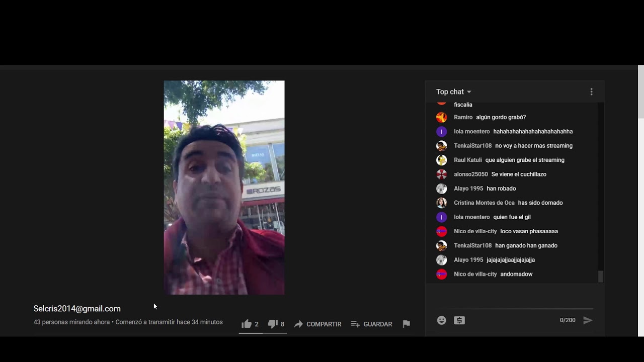
Task: Click message 'han ganado han ganado'
Action: [x=526, y=245]
